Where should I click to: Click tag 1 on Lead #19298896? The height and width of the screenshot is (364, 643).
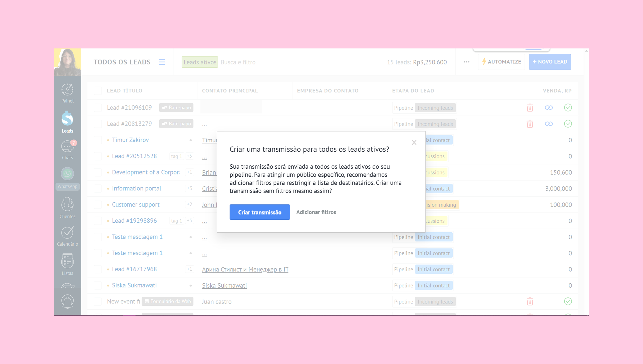176,221
